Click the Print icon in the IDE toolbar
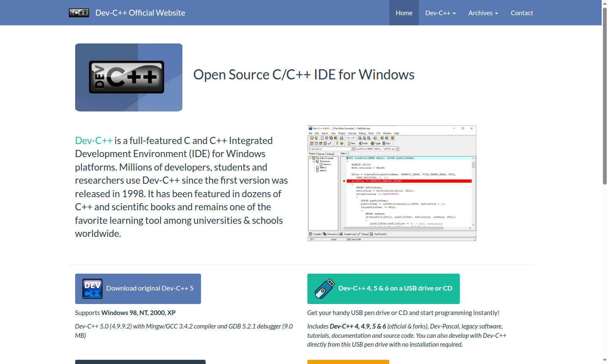The height and width of the screenshot is (364, 608). tap(341, 138)
